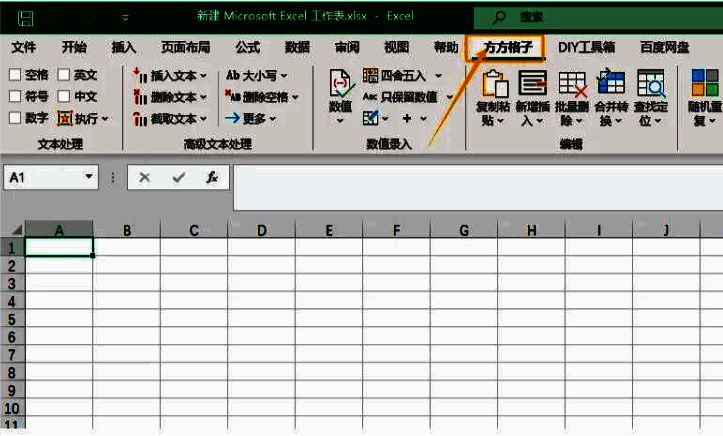Click the 数值 icon in the ribbon
Image resolution: width=723 pixels, height=436 pixels.
340,85
